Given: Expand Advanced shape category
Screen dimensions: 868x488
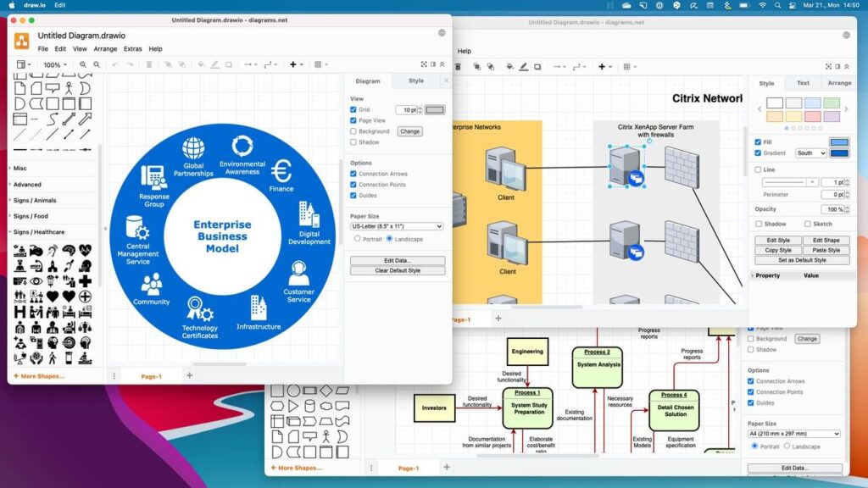Looking at the screenshot, I should point(27,184).
